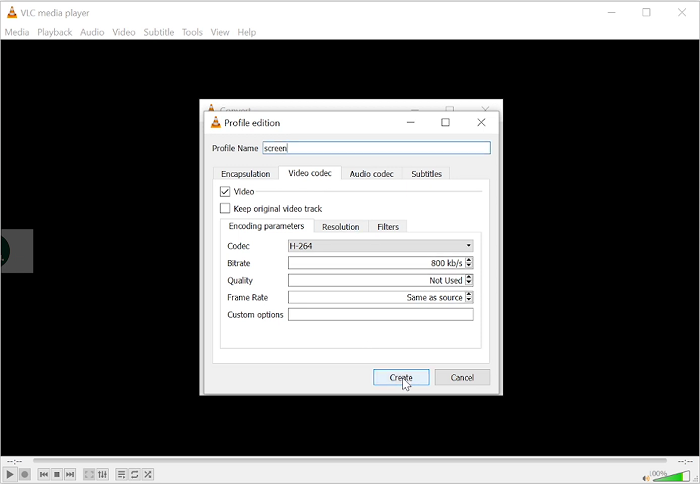Screen dimensions: 700x484
Task: Toggle fullscreen video mode
Action: coord(89,474)
